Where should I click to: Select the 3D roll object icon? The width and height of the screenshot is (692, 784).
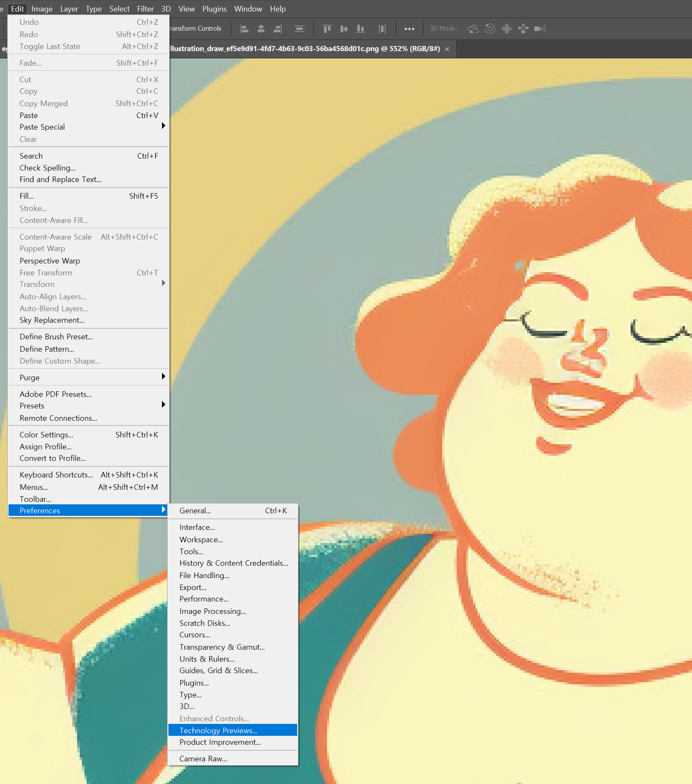point(490,29)
